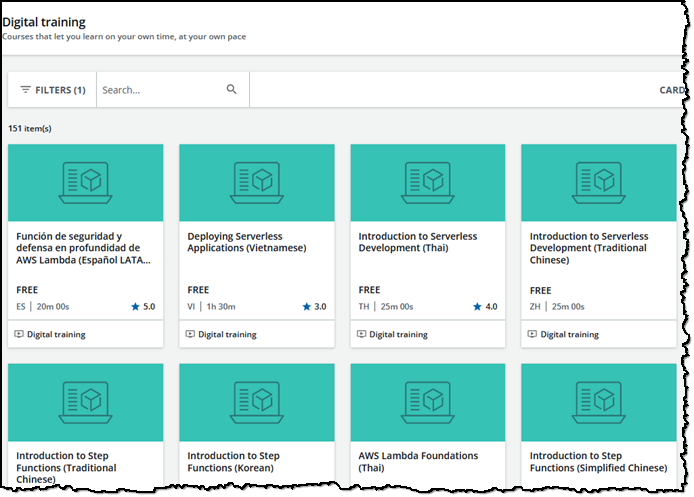Click the TH language code
694x497 pixels.
pyautogui.click(x=364, y=306)
